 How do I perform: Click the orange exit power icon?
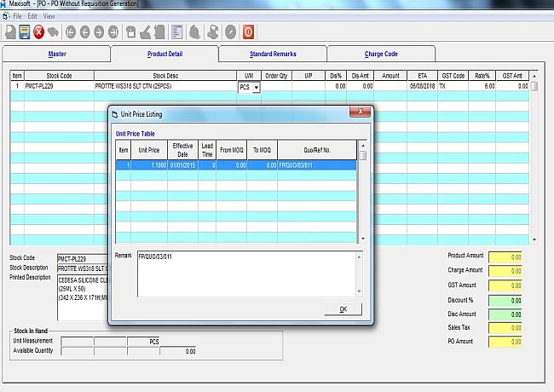[x=248, y=32]
